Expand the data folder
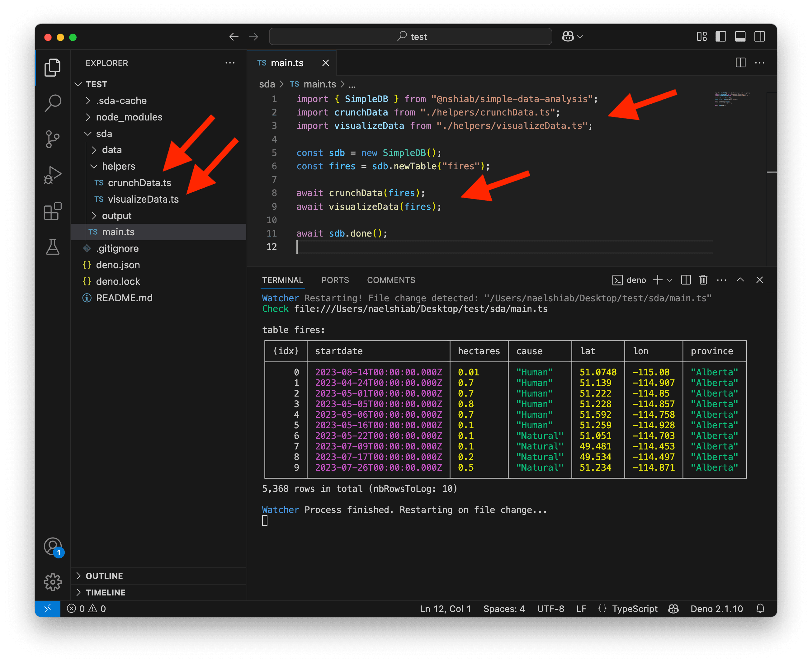 158,150
